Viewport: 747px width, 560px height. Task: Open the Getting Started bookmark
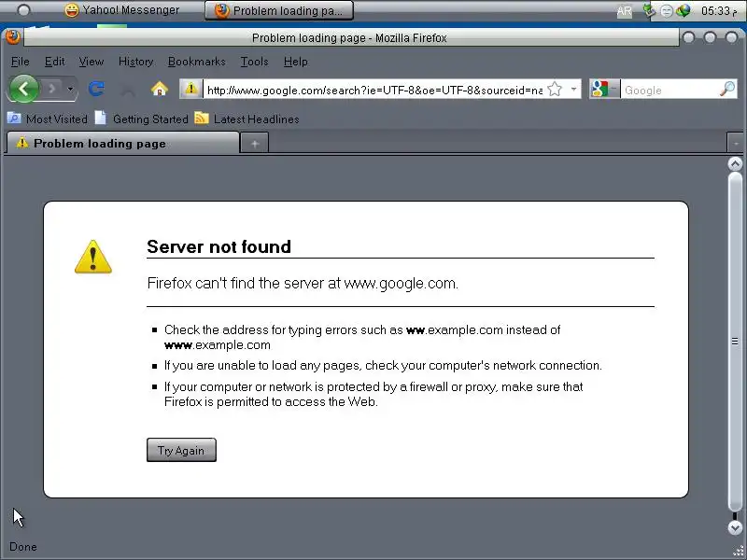pyautogui.click(x=142, y=119)
